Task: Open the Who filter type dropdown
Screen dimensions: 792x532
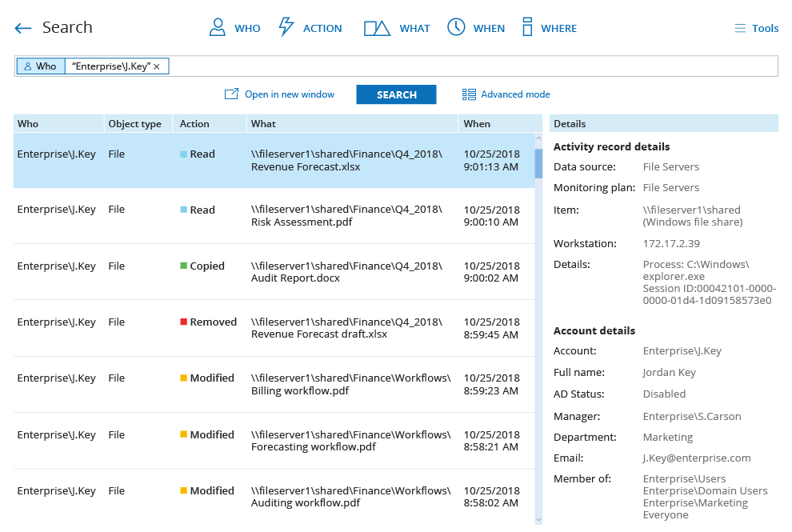Action: coord(41,66)
